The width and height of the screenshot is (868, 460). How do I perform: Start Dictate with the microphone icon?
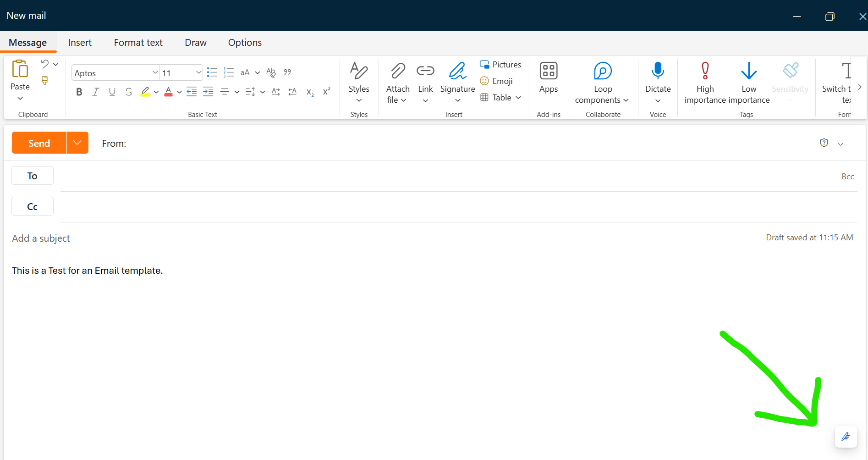(x=658, y=72)
